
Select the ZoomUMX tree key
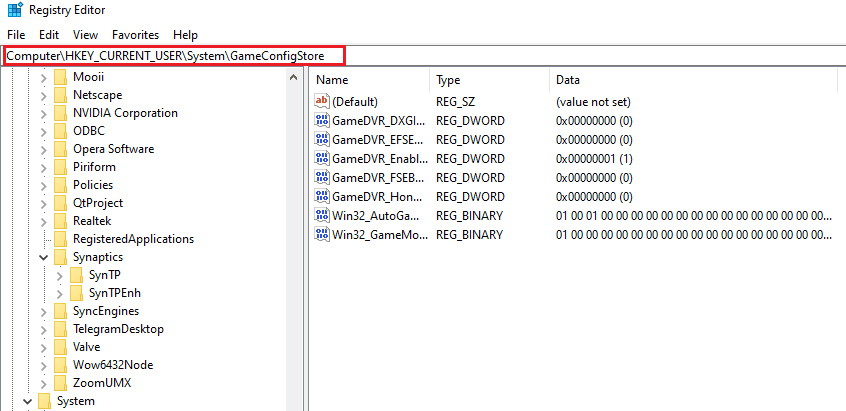pyautogui.click(x=103, y=383)
